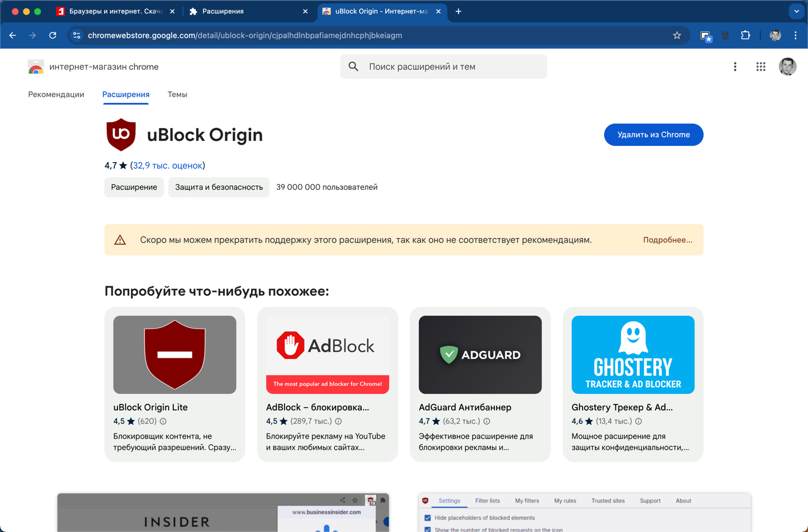Reload the current page

pos(53,35)
